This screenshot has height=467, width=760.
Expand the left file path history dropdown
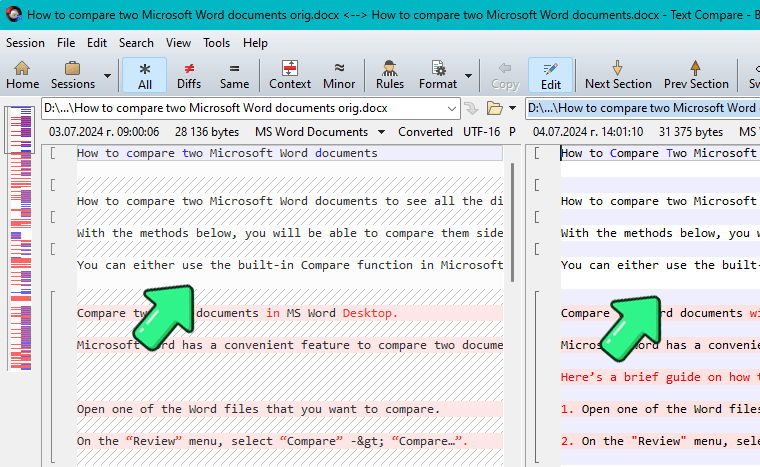pyautogui.click(x=452, y=109)
